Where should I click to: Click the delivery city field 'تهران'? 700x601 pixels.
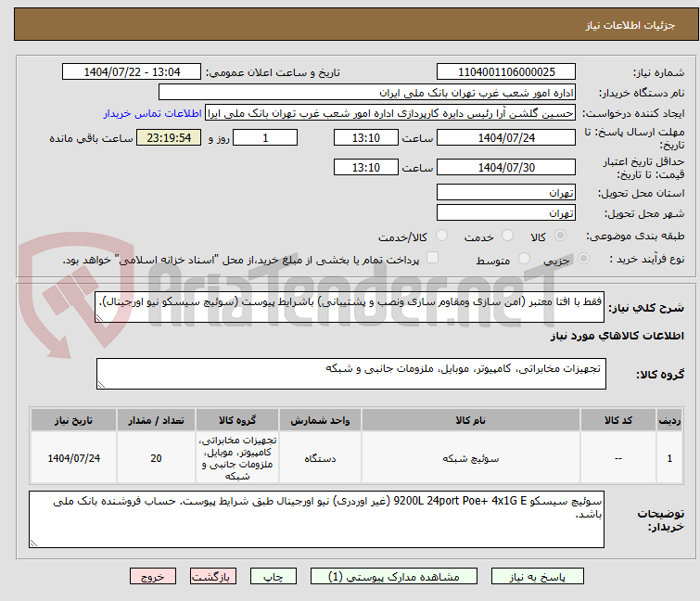pos(506,213)
